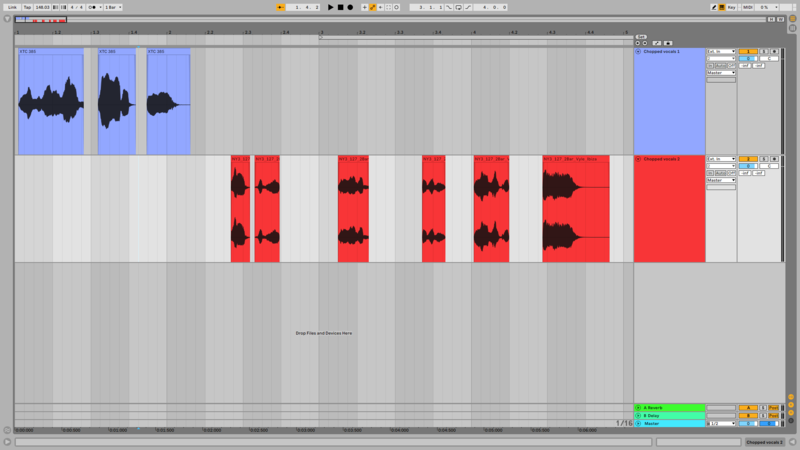Open Ext. In input dropdown on Chopped vocals 1
Viewport: 800px width, 450px height.
point(721,52)
